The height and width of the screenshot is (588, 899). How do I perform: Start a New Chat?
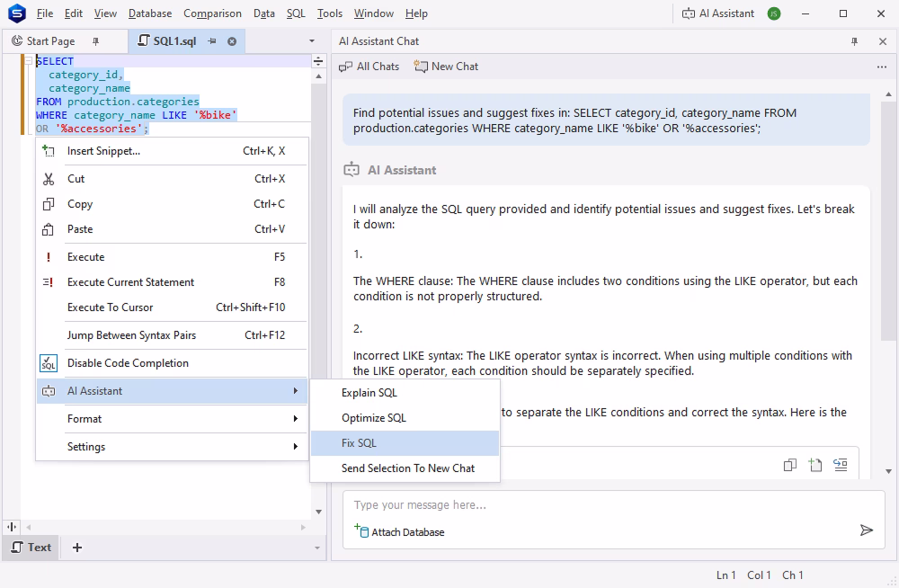tap(446, 67)
